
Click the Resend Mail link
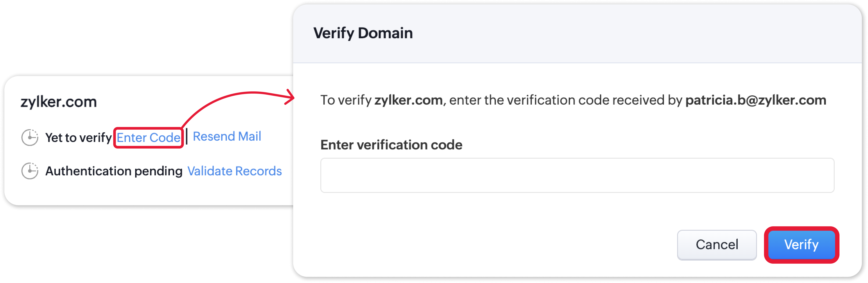pyautogui.click(x=227, y=136)
